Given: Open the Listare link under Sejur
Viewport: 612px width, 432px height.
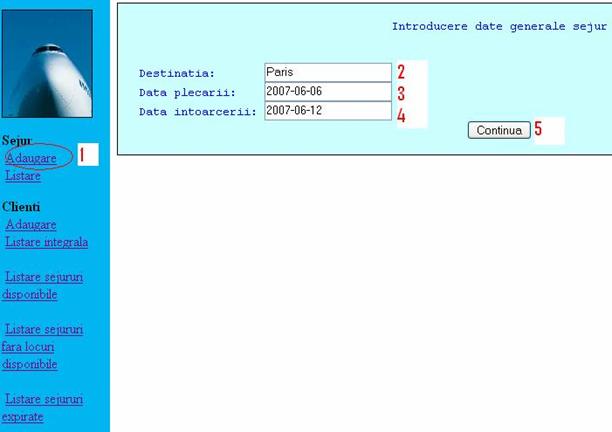Looking at the screenshot, I should [x=23, y=176].
